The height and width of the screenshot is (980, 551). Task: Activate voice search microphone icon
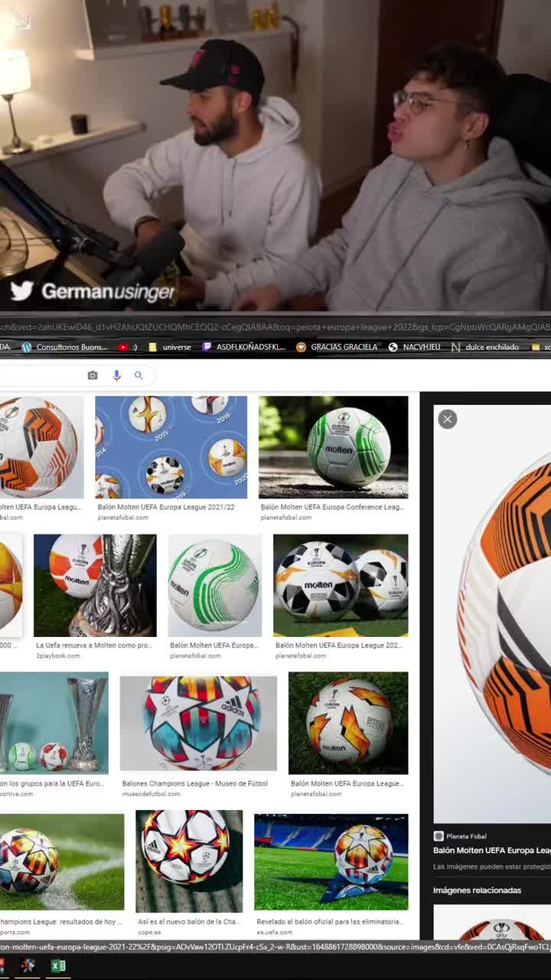[116, 375]
